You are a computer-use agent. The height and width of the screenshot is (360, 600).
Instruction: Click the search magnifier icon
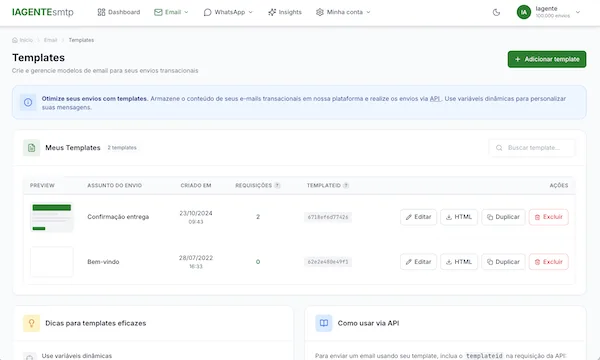(499, 148)
